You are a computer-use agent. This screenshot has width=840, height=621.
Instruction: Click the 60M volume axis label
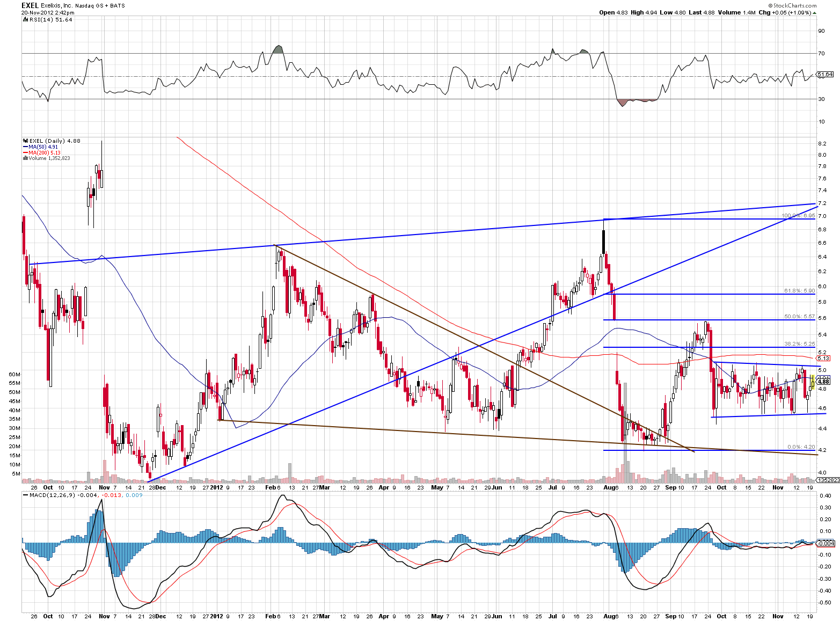15,374
